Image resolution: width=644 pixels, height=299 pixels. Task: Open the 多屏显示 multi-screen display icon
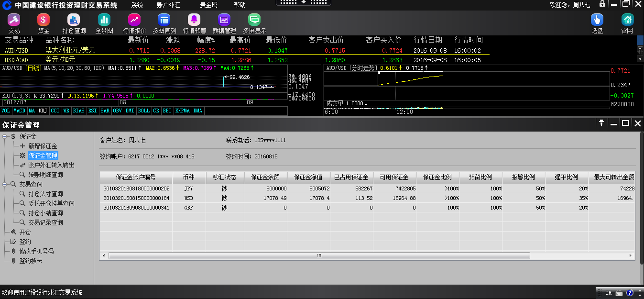[254, 20]
